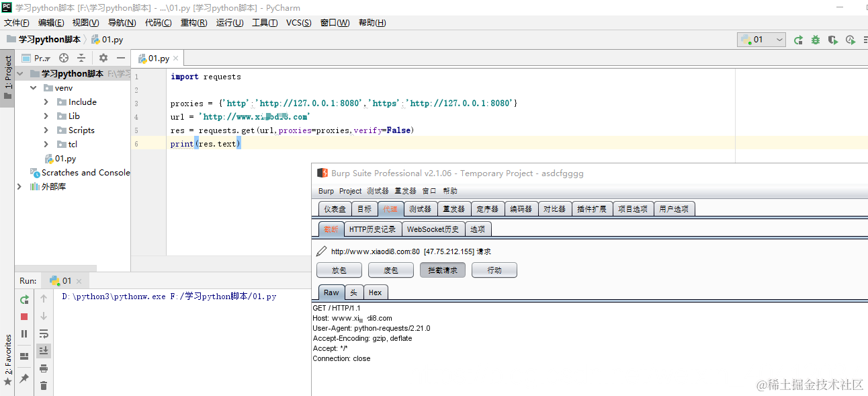Pin the Run tab with the pin icon
The height and width of the screenshot is (396, 868).
pos(24,379)
